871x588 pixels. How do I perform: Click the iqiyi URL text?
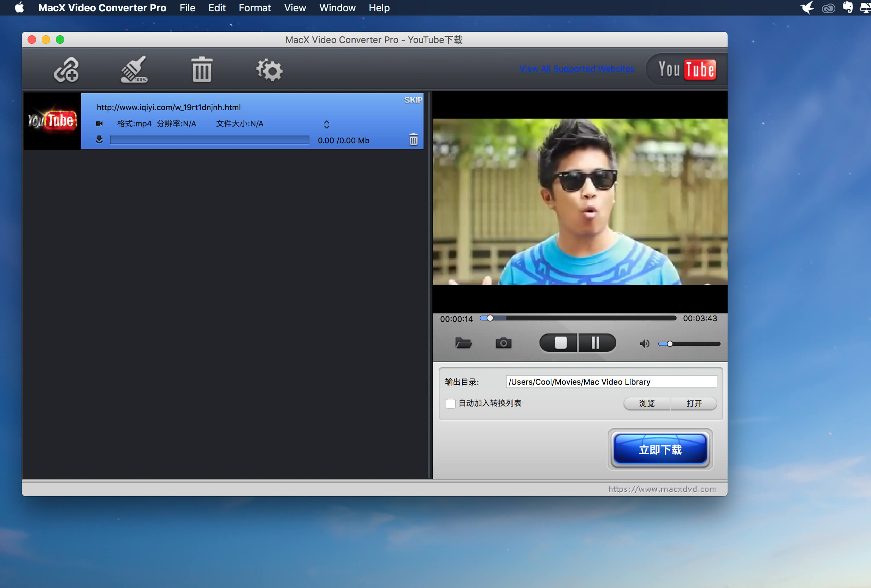click(168, 108)
